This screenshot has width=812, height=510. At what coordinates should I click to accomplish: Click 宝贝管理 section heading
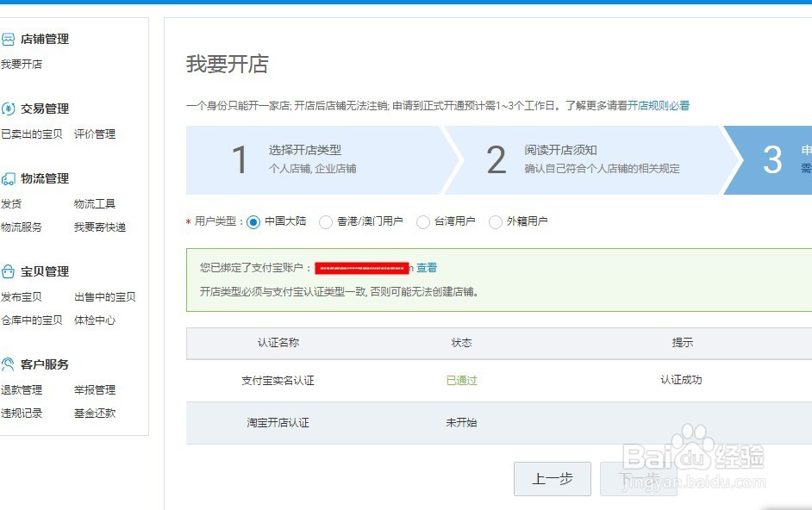click(45, 272)
